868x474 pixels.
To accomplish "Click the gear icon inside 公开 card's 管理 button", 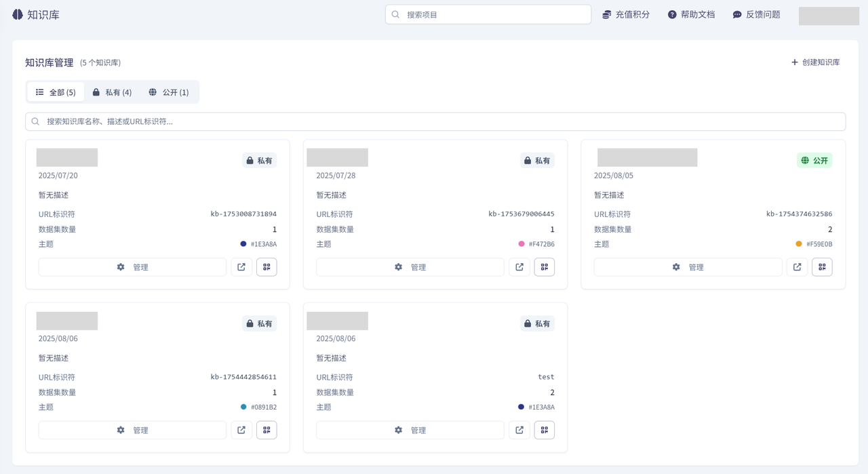I will pyautogui.click(x=675, y=266).
